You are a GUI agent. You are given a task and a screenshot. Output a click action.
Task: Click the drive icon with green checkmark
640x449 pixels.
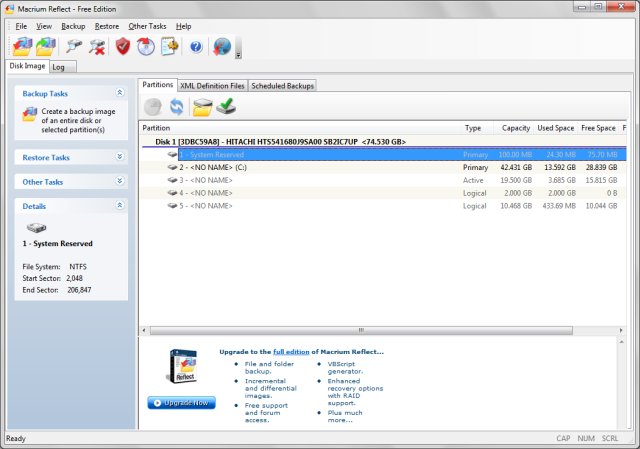coord(226,108)
